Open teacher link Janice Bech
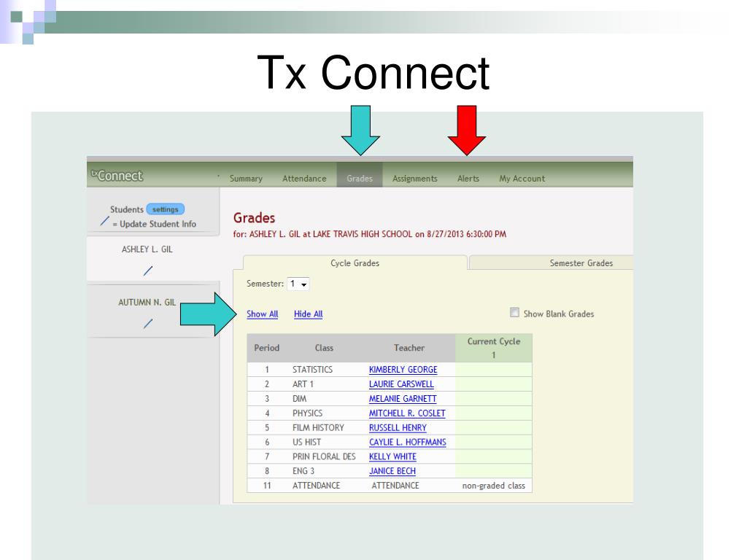Screen dimensions: 747x560 [x=392, y=471]
